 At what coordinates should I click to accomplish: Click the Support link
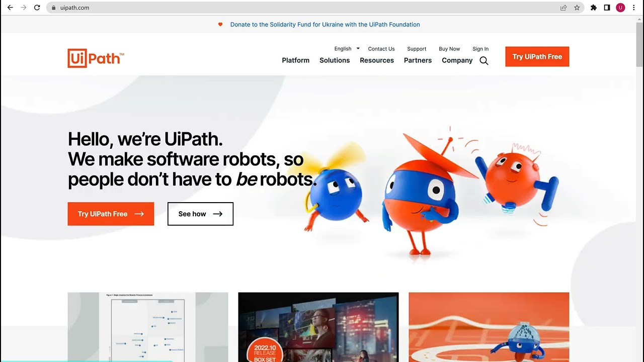(x=417, y=49)
